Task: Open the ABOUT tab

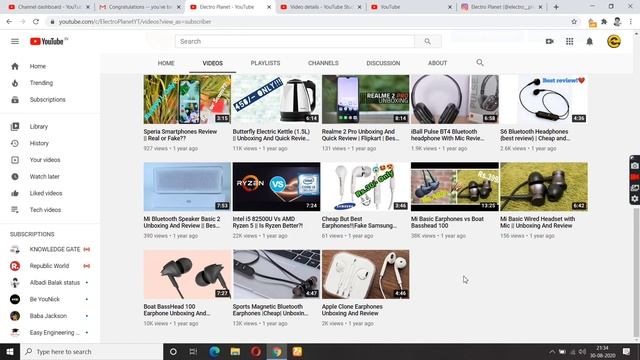Action: click(438, 63)
